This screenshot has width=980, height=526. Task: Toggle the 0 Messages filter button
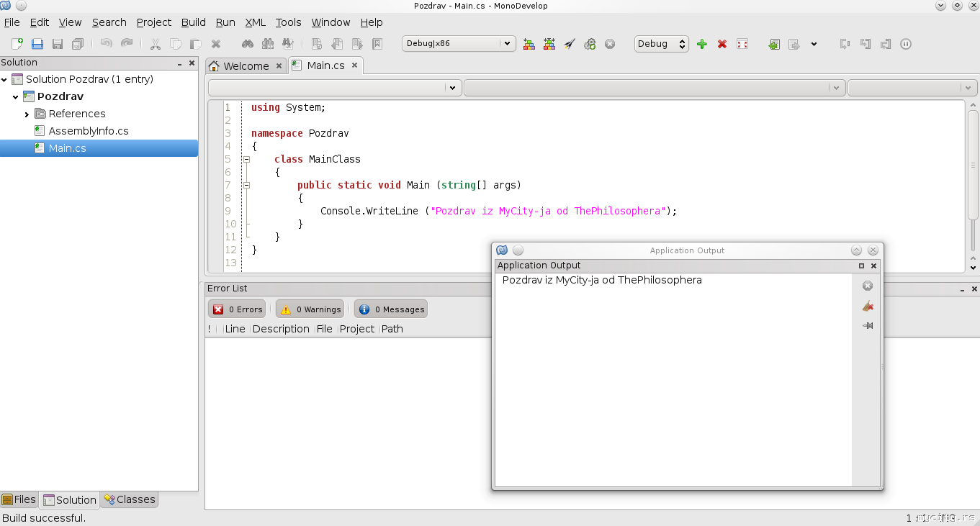391,309
